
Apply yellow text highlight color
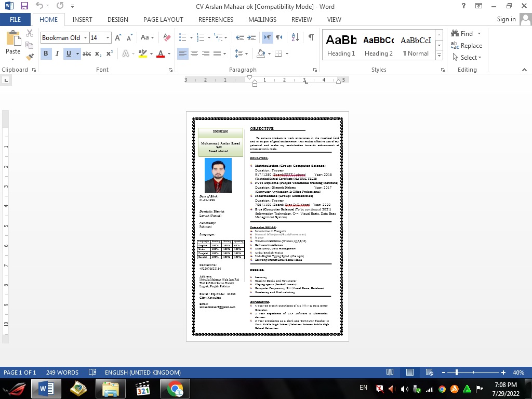tap(141, 54)
